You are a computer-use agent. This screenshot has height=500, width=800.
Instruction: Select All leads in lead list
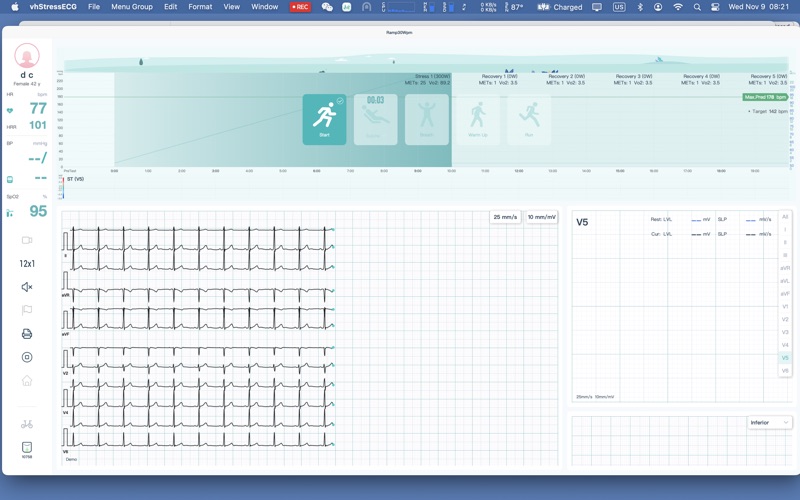(x=785, y=217)
